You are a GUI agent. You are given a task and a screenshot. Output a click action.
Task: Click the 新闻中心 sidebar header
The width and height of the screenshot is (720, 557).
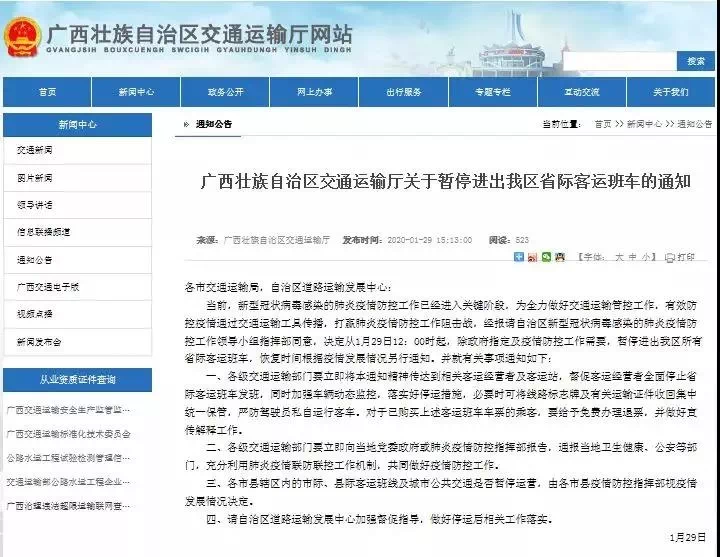pyautogui.click(x=78, y=124)
